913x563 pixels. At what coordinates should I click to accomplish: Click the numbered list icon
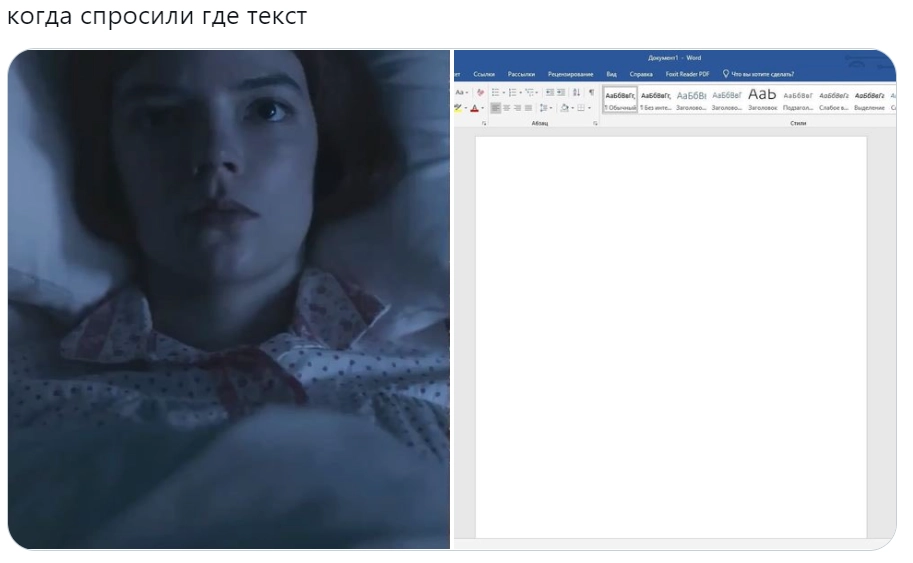tap(513, 92)
